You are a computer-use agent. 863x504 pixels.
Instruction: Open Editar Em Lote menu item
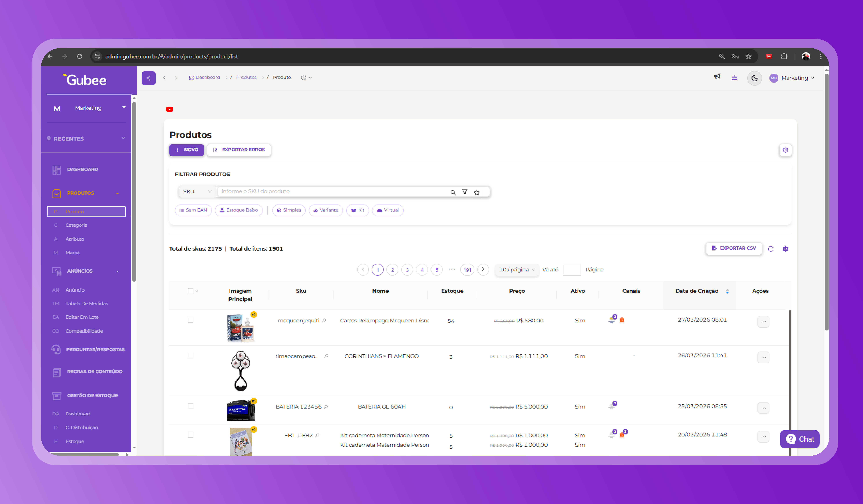(x=82, y=317)
